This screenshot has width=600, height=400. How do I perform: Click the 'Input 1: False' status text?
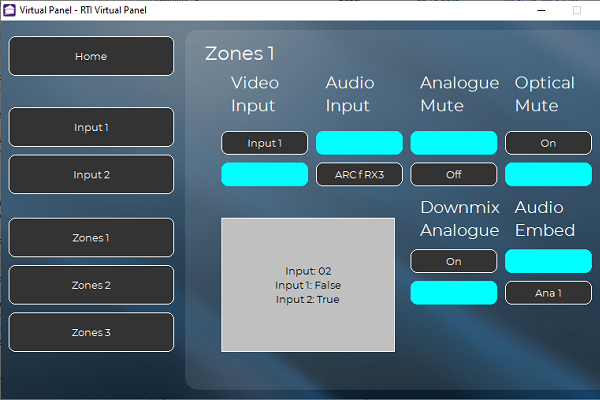(308, 285)
